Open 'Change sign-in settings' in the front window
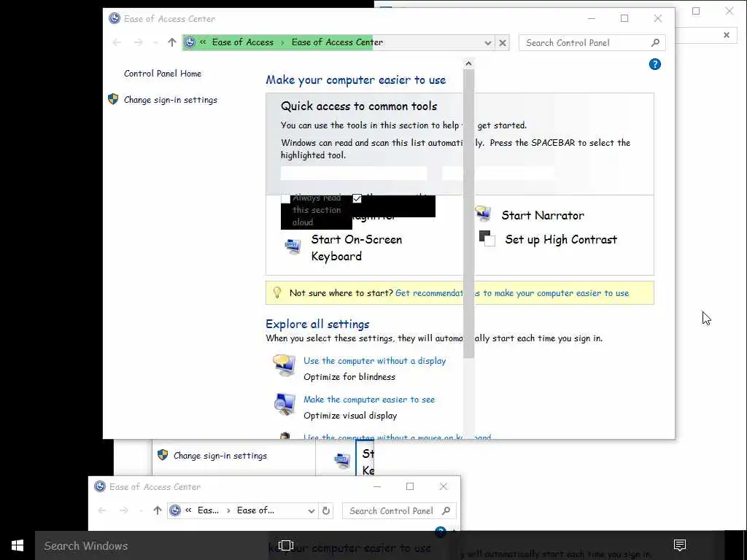 tap(171, 99)
